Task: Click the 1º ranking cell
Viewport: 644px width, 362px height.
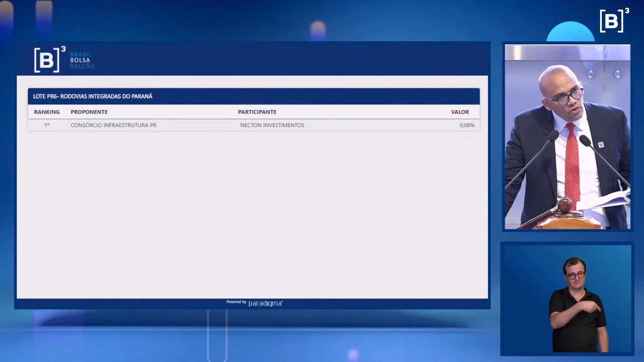Action: coord(47,125)
